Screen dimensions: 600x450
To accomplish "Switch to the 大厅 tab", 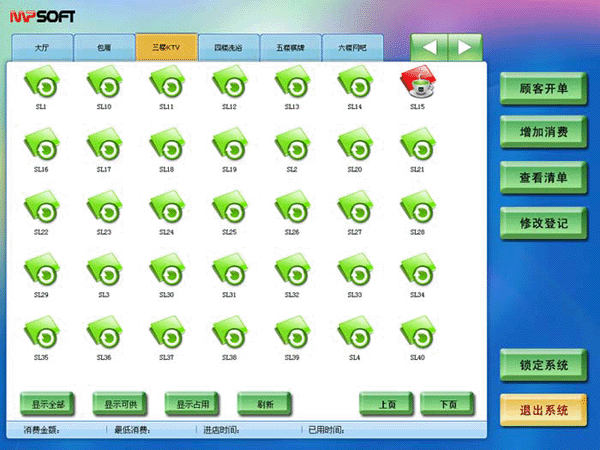I will point(41,48).
